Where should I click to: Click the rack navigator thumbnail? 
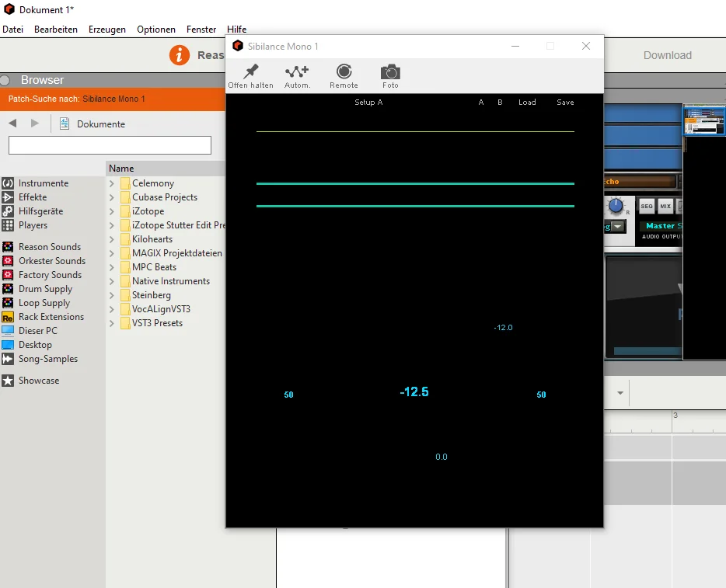(x=704, y=120)
